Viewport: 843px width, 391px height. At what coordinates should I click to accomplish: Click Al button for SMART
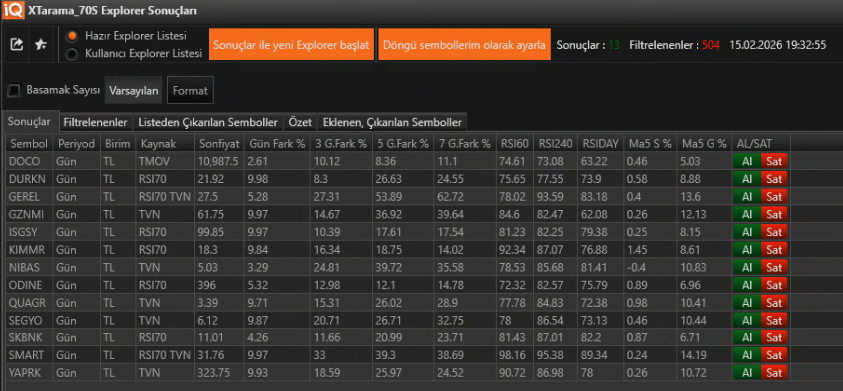[747, 356]
